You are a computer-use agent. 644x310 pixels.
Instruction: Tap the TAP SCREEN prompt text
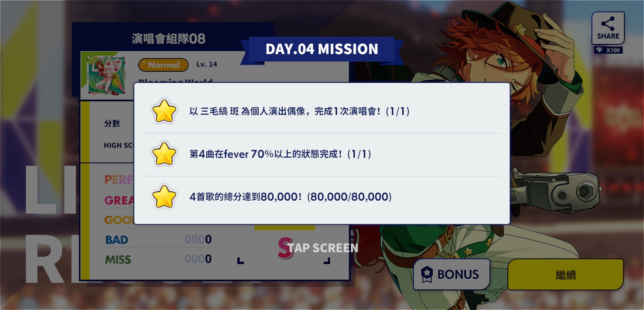coord(323,248)
